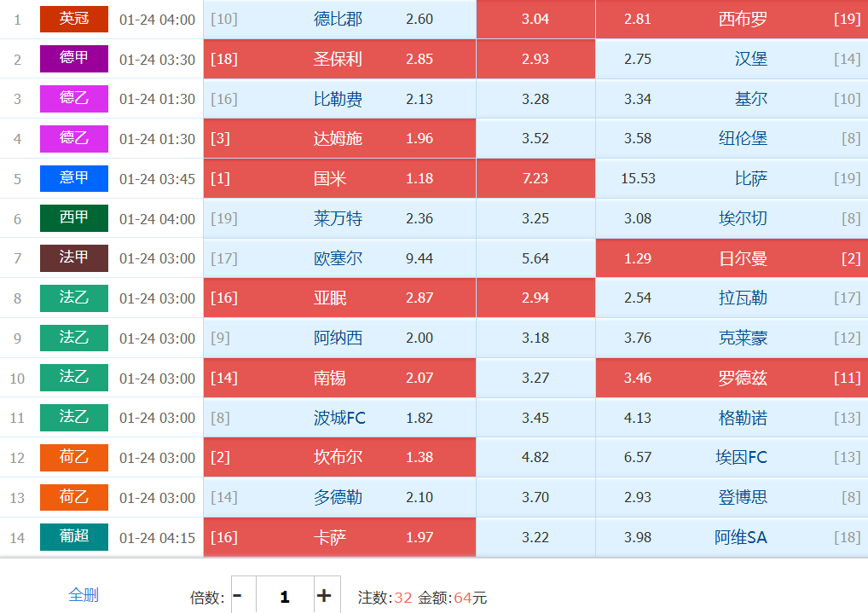This screenshot has height=613, width=868.
Task: Deselect the 7.23 draw odds for 国米
Action: [x=535, y=178]
